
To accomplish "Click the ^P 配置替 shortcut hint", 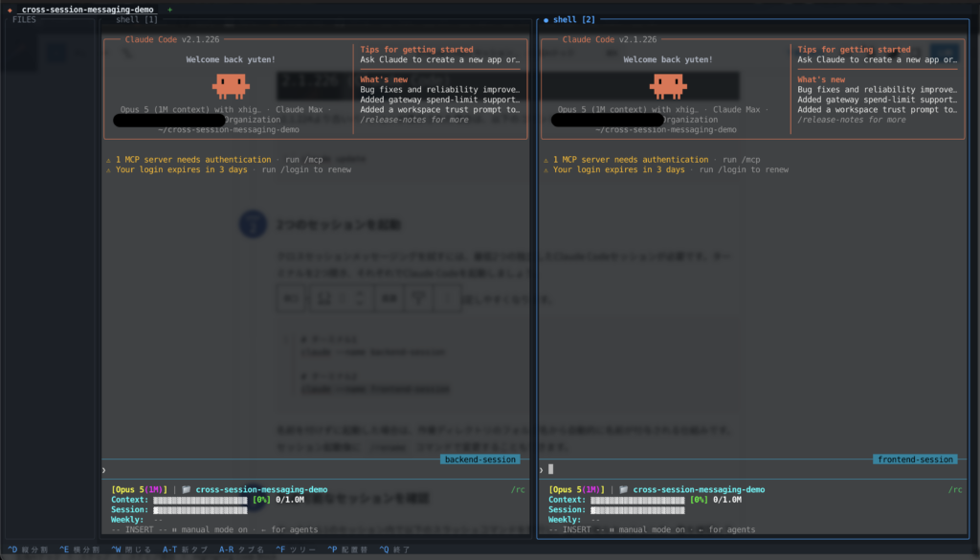I will pyautogui.click(x=347, y=549).
